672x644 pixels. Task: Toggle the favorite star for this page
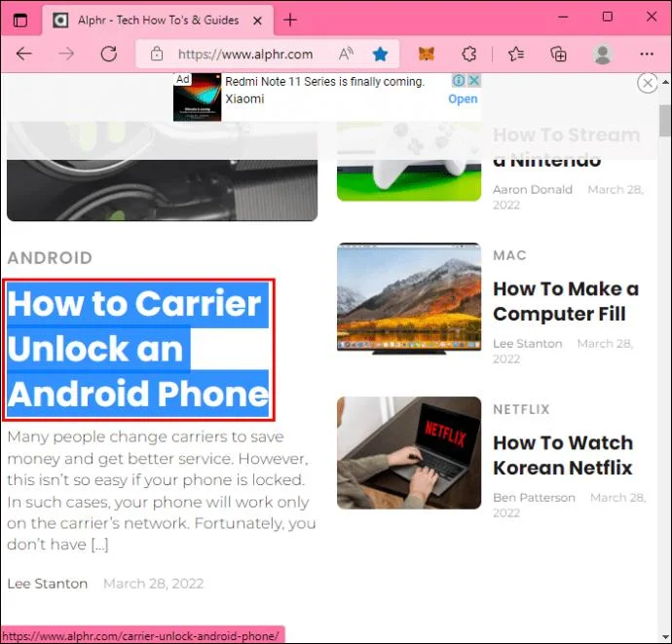[380, 55]
